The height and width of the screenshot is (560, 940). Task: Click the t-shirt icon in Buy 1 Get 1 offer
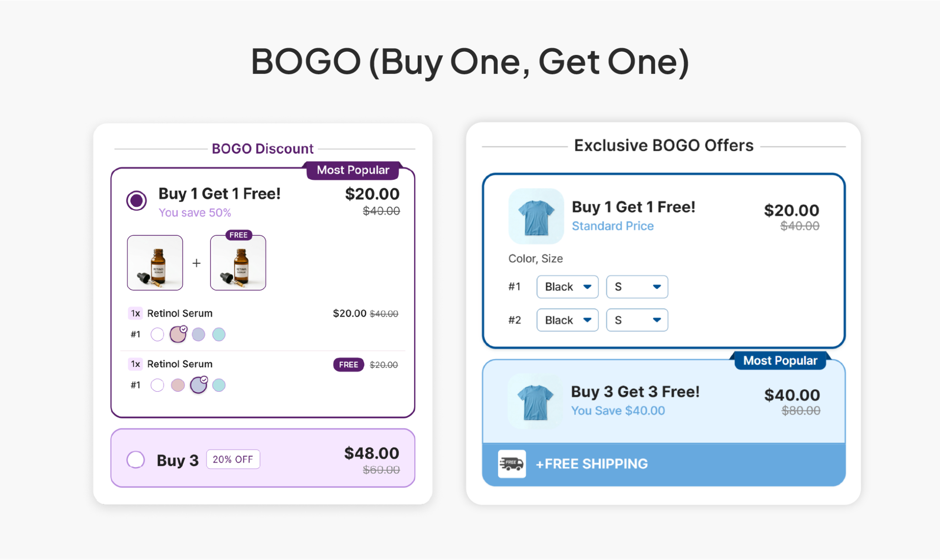click(x=536, y=216)
